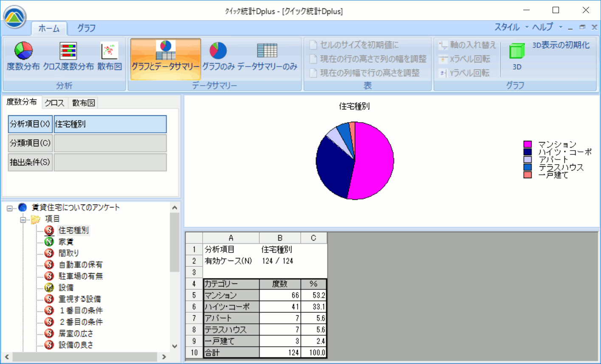The image size is (601, 364).
Task: Switch to the グラフ ribbon tab
Action: (86, 28)
